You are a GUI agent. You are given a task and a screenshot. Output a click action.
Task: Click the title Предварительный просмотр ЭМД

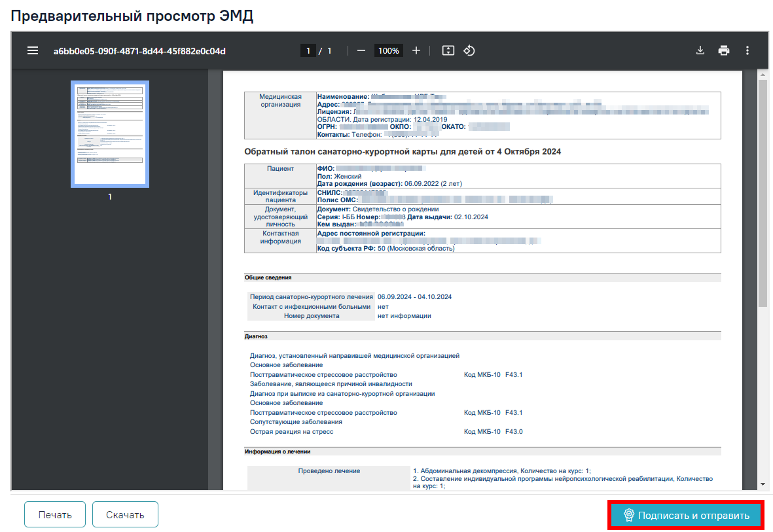click(x=132, y=16)
